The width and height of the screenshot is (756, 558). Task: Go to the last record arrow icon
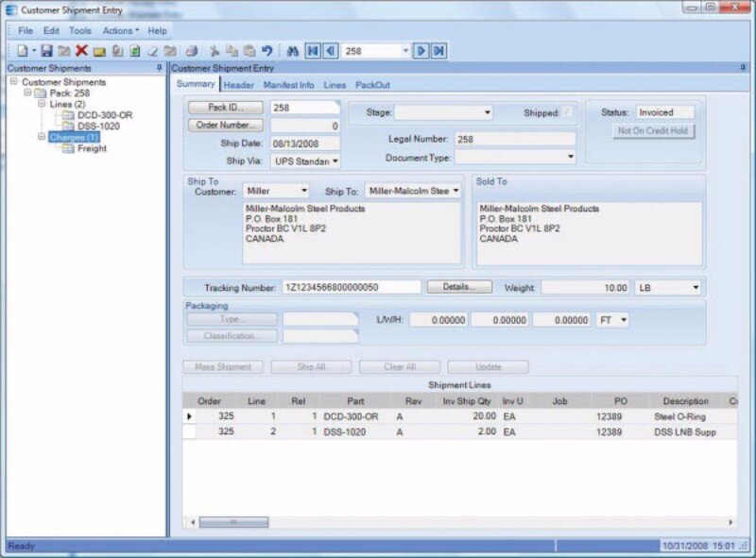click(438, 51)
